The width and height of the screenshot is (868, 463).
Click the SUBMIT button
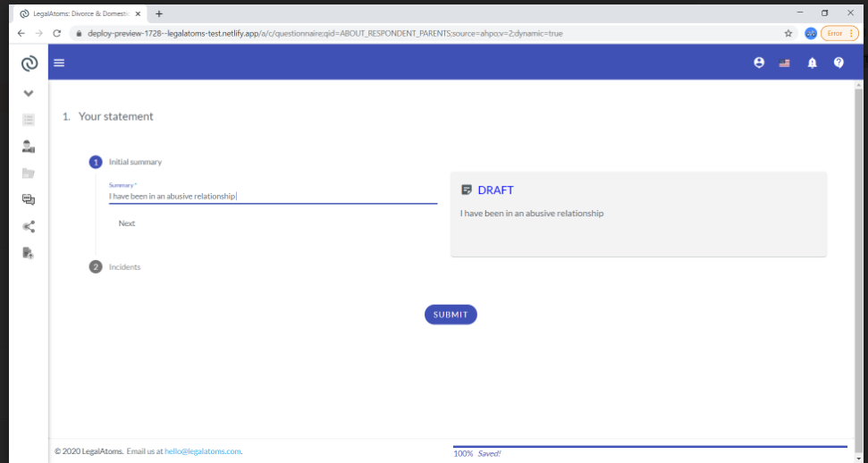pyautogui.click(x=451, y=315)
